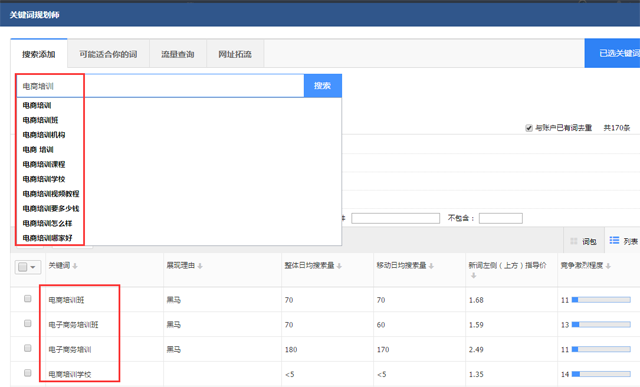The height and width of the screenshot is (387, 640).
Task: Sort by 关键词 column arrow
Action: [x=75, y=266]
